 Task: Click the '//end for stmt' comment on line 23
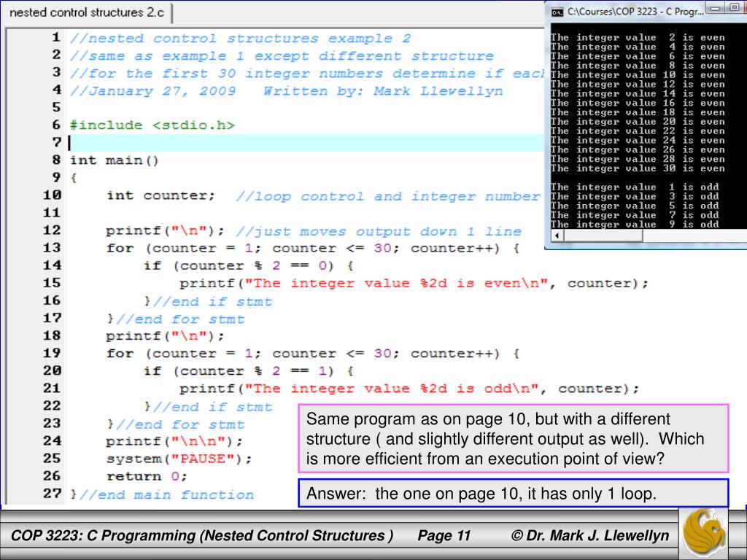coord(180,424)
